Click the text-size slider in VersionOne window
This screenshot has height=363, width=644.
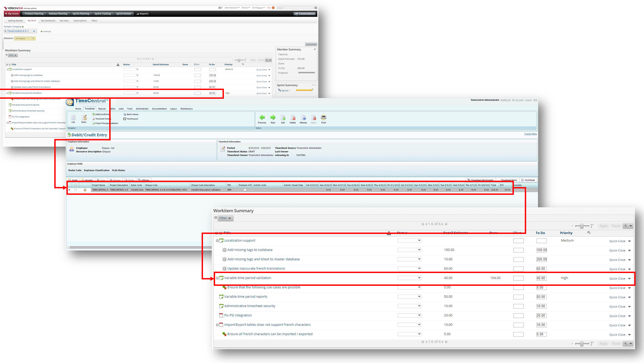coord(239,60)
